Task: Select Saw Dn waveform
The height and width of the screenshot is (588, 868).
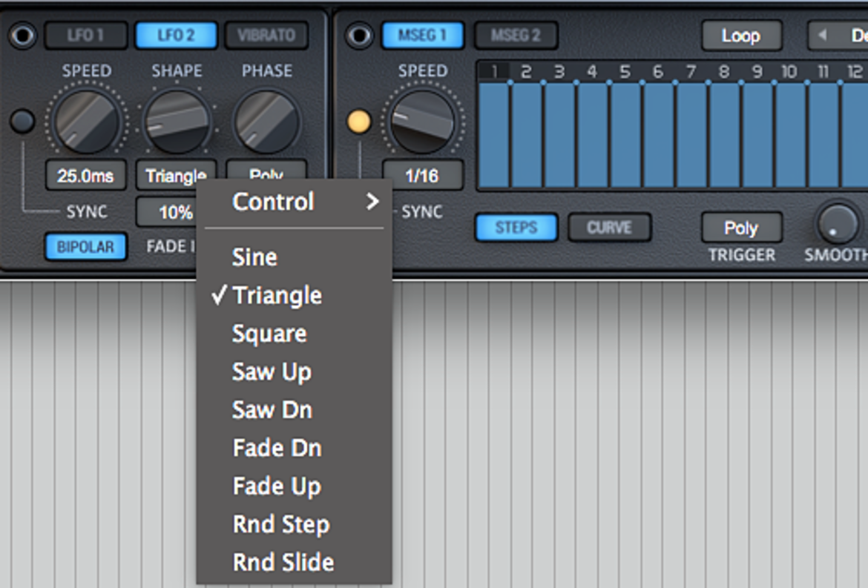Action: [295, 410]
